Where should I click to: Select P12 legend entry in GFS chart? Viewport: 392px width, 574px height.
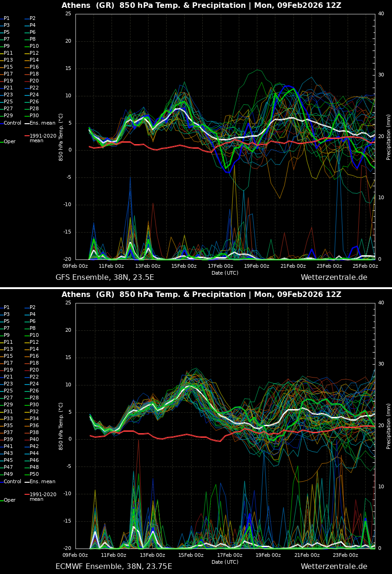34,53
